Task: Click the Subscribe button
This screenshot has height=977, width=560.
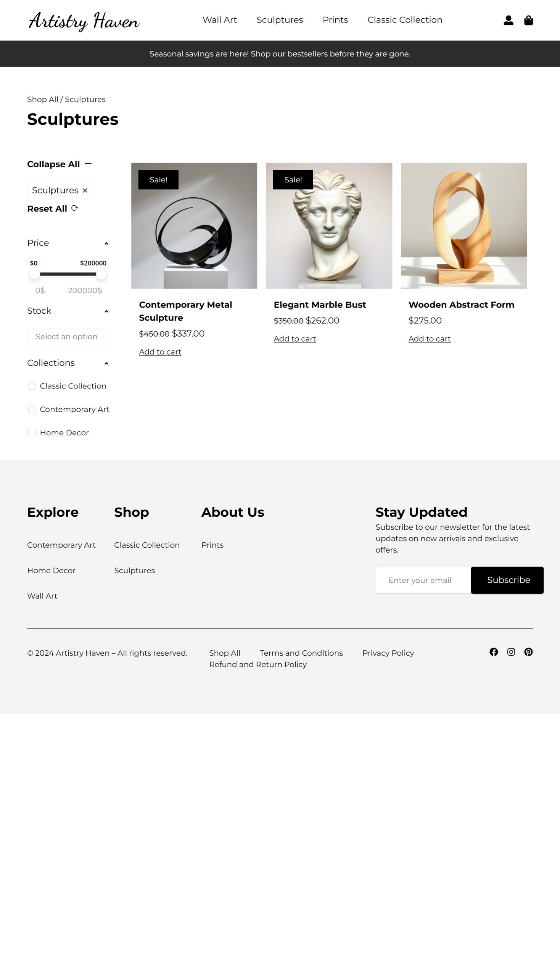Action: [x=507, y=580]
